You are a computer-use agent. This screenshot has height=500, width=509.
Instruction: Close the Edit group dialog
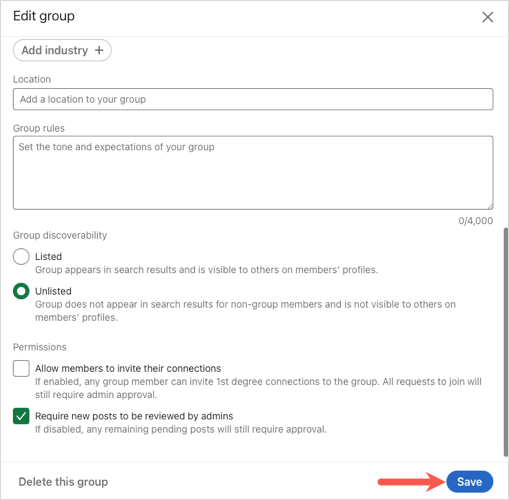click(x=487, y=17)
